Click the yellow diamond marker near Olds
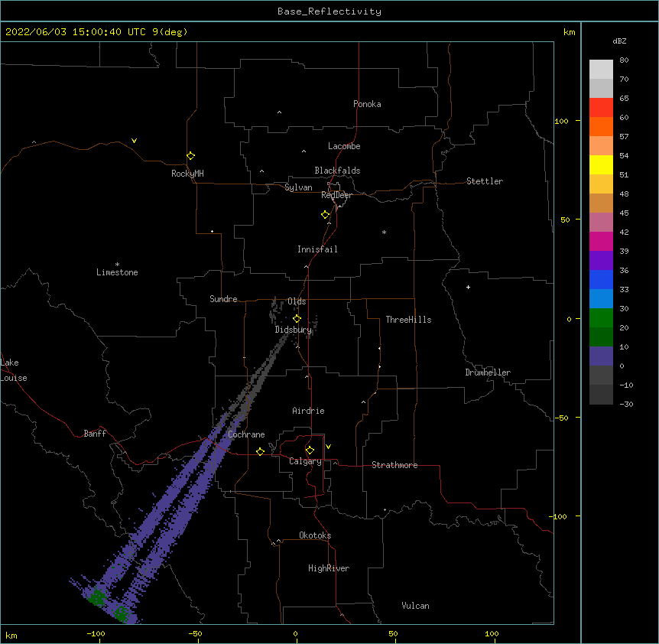The height and width of the screenshot is (644, 659). 297,318
